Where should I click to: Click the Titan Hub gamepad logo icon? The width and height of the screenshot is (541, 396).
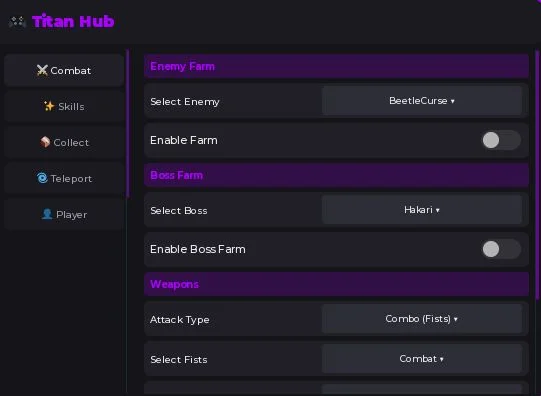[18, 22]
